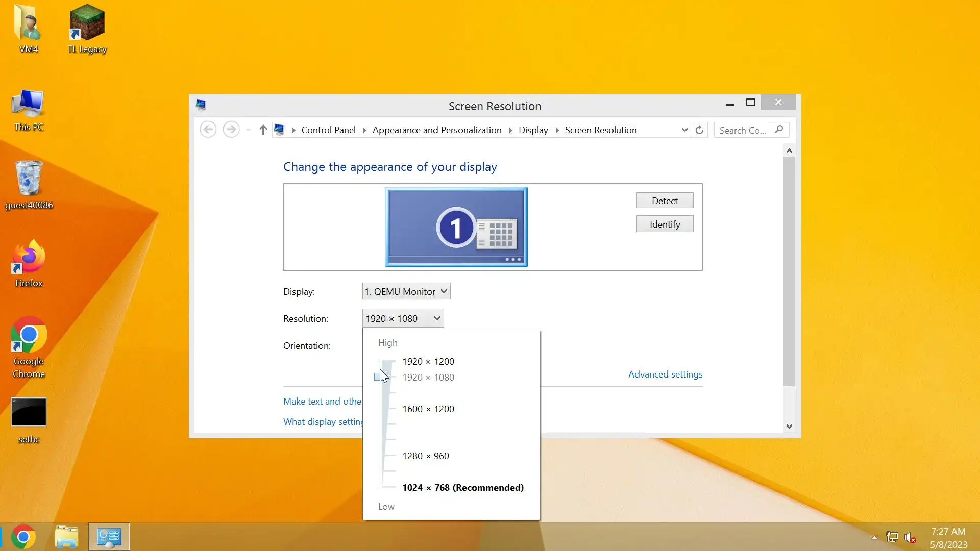Screen dimensions: 980x551
Task: Click the Up arrow navigation icon
Action: (263, 130)
